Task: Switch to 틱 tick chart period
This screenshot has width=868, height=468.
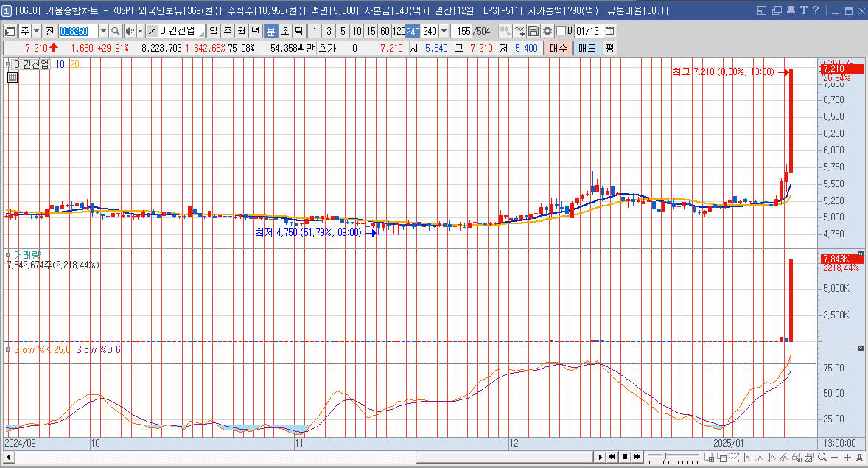Action: [298, 31]
